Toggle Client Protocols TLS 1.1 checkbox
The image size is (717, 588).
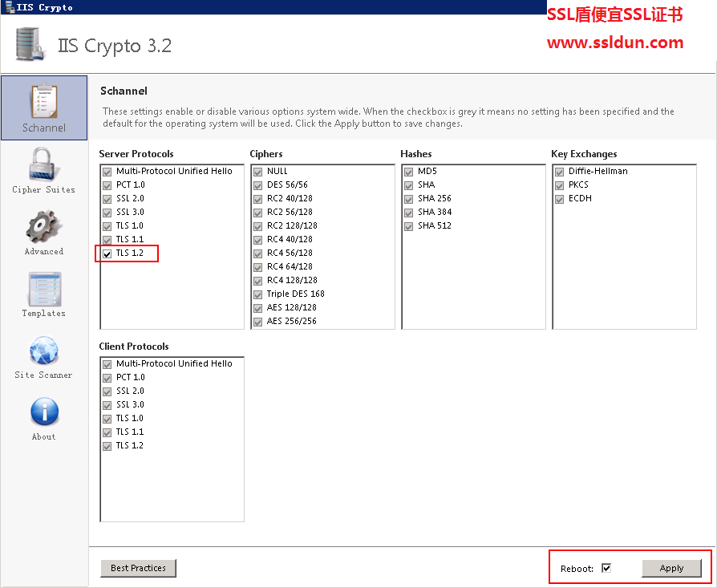pos(107,432)
